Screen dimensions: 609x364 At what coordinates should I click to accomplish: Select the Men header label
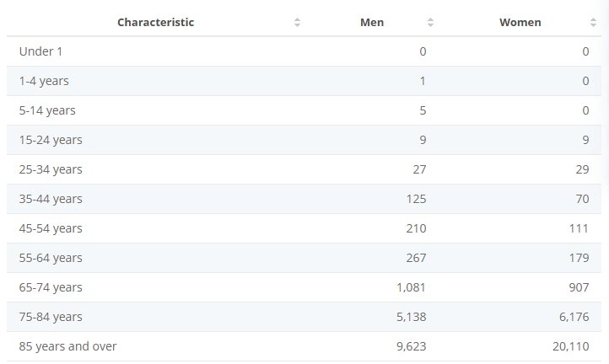click(x=371, y=23)
